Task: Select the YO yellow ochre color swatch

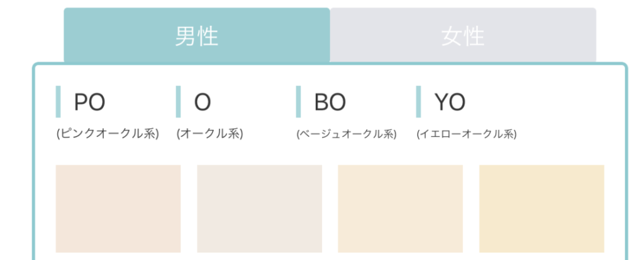Action: 541,209
